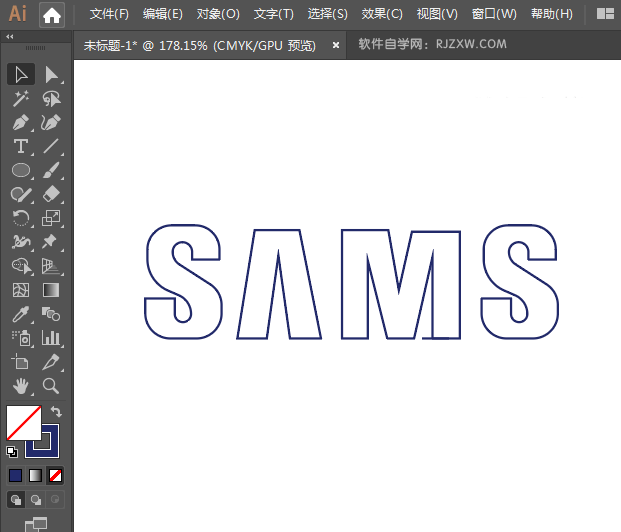
Task: Open the 窗口(W) menu
Action: pyautogui.click(x=494, y=14)
